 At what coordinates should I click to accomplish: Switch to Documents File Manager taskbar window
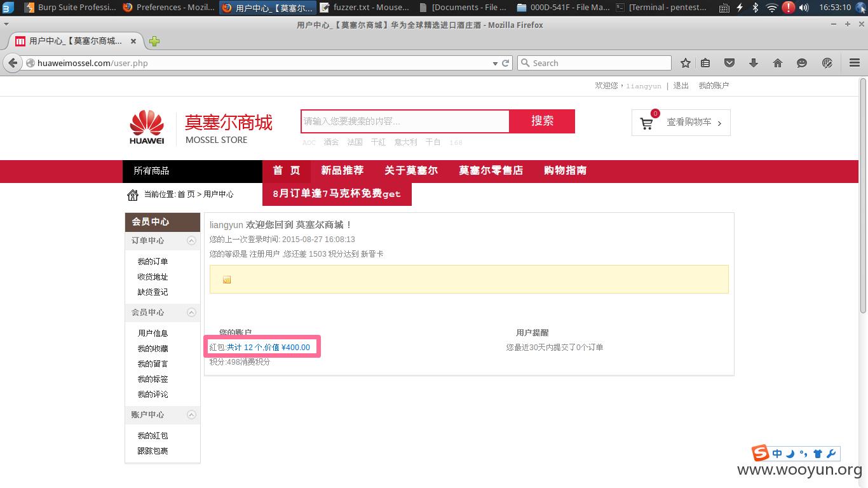tap(463, 8)
